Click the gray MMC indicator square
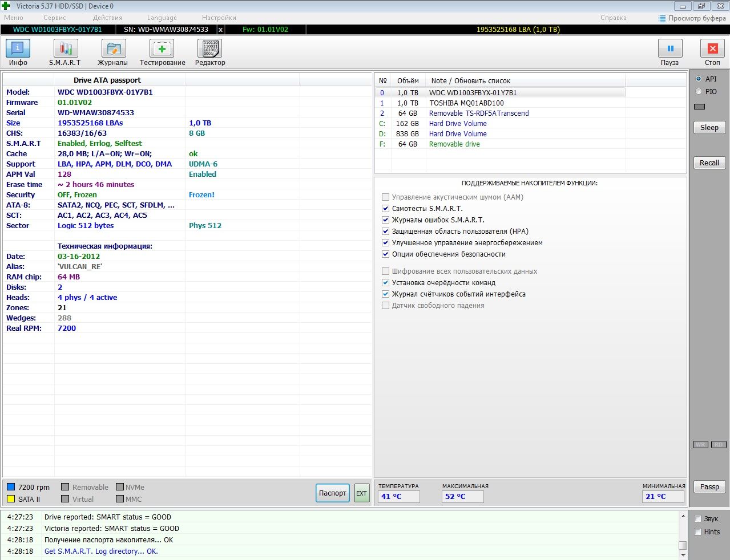 tap(120, 499)
